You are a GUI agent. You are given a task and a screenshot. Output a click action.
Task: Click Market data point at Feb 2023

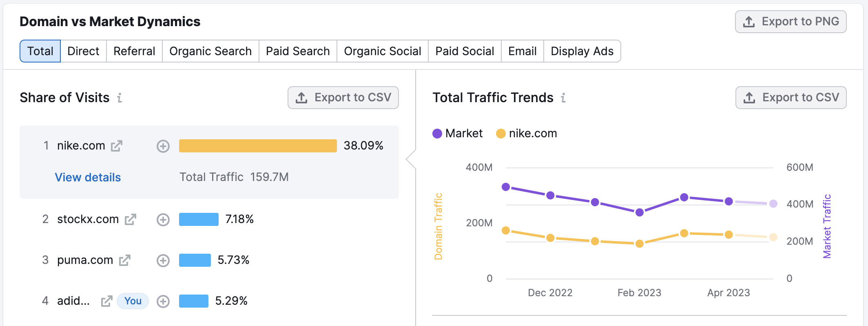[x=640, y=212]
